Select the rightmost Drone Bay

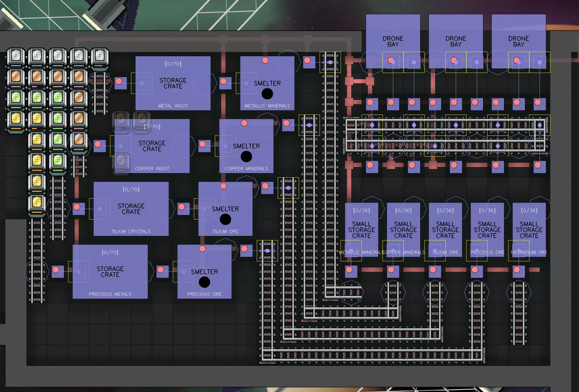[x=518, y=41]
